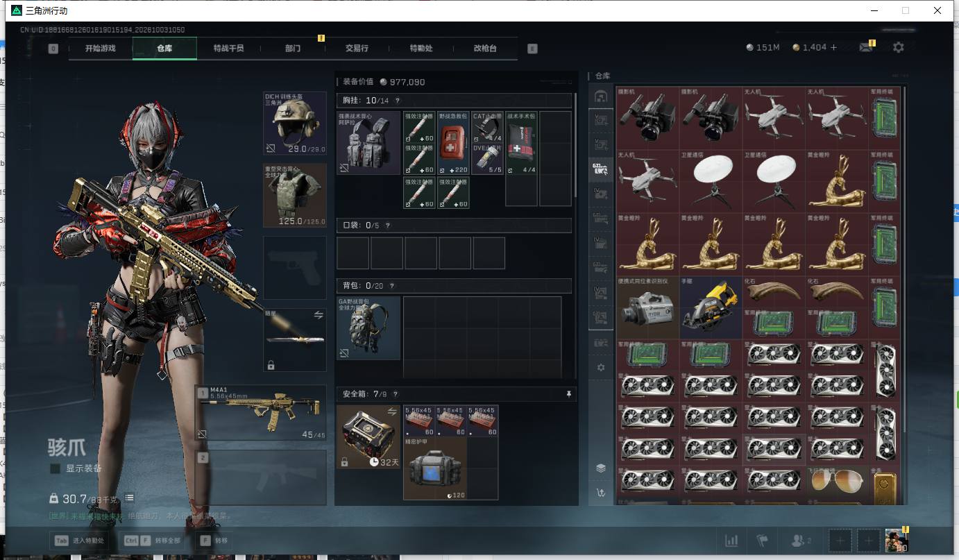Select the yellow 手锯 hand saw item
Viewport: 959px width, 560px height.
[x=711, y=307]
